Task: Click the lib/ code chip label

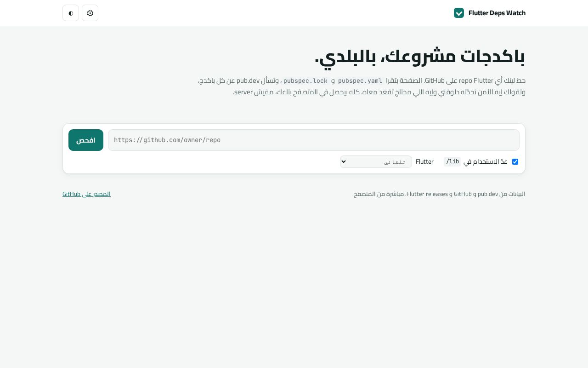Action: (x=452, y=161)
